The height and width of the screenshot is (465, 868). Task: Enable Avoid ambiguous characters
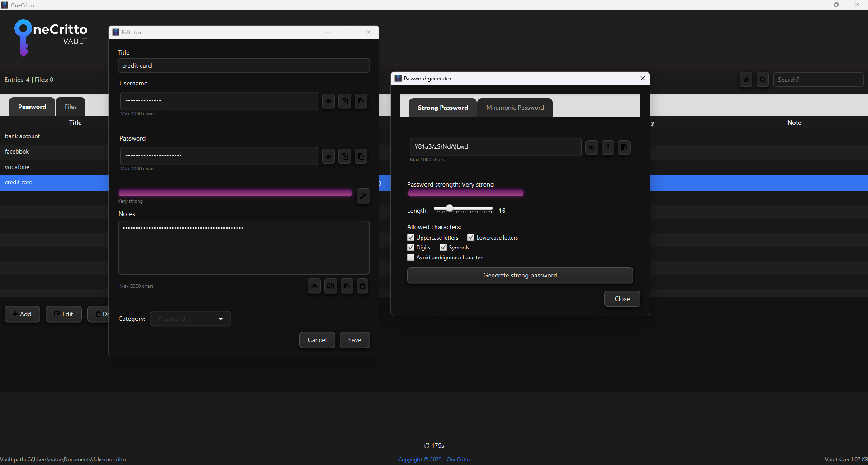point(410,257)
